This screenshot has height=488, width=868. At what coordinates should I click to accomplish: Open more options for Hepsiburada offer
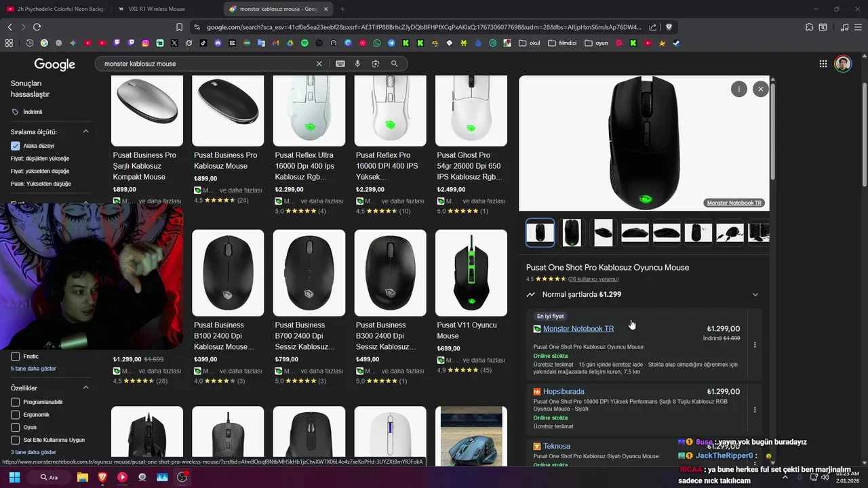(x=755, y=409)
